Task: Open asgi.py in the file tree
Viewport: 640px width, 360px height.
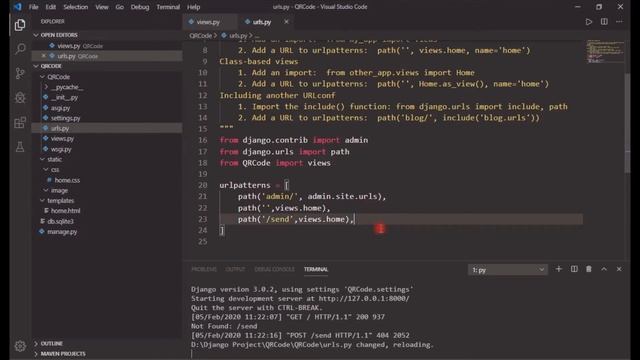Action: pyautogui.click(x=107, y=108)
